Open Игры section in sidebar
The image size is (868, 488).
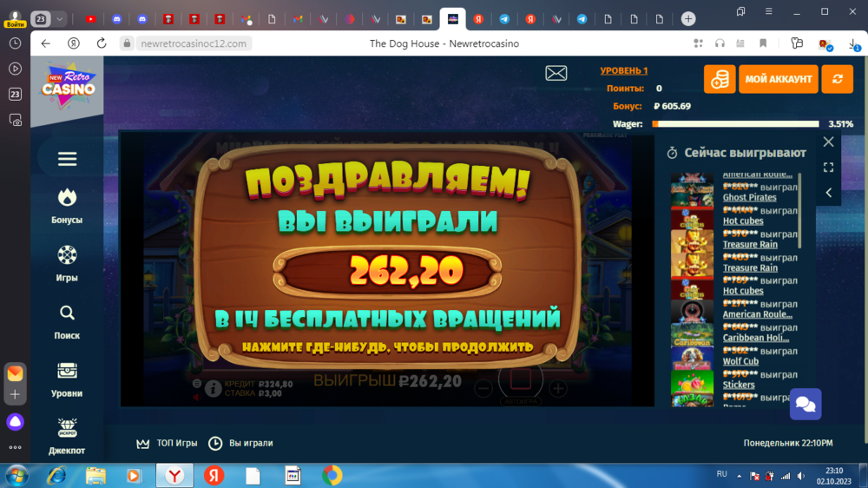(x=67, y=264)
